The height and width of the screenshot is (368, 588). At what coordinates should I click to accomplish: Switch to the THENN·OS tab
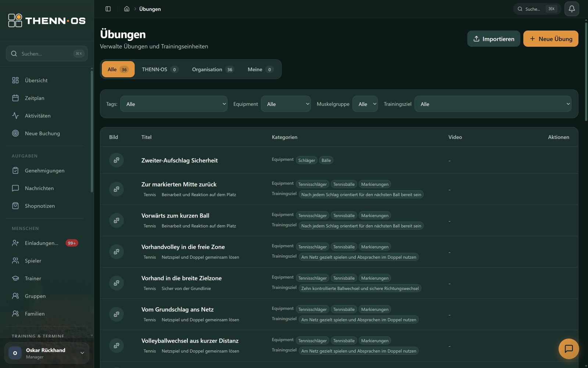(x=160, y=69)
